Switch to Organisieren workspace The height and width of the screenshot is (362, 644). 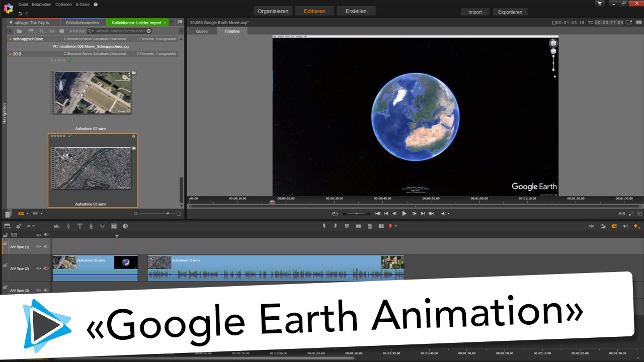pos(273,11)
